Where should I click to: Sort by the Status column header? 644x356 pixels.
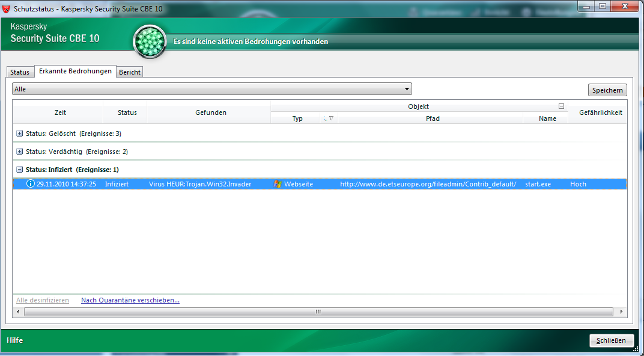(126, 112)
